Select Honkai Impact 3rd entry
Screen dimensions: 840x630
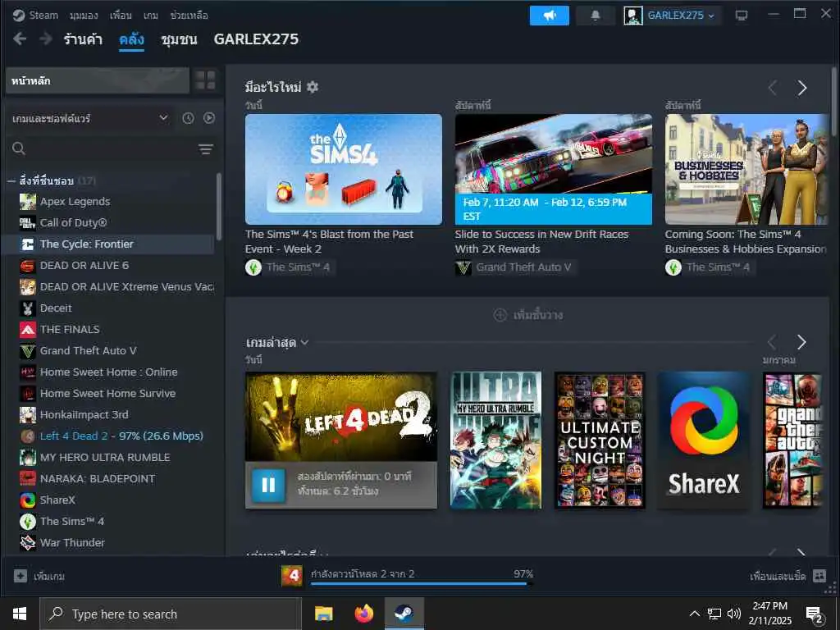(x=109, y=414)
